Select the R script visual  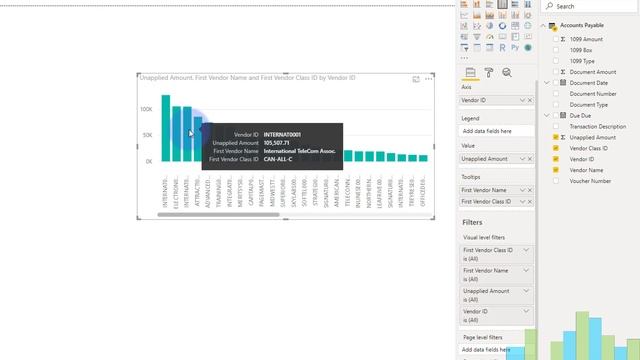502,48
